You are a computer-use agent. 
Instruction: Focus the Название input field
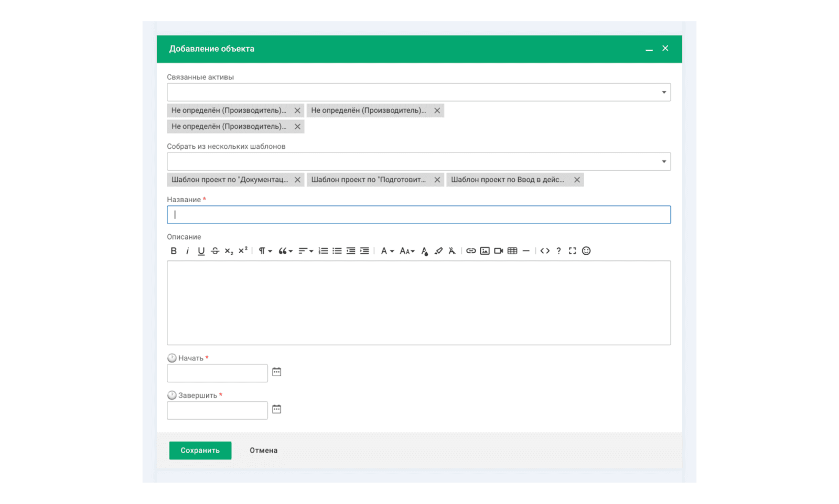tap(418, 215)
